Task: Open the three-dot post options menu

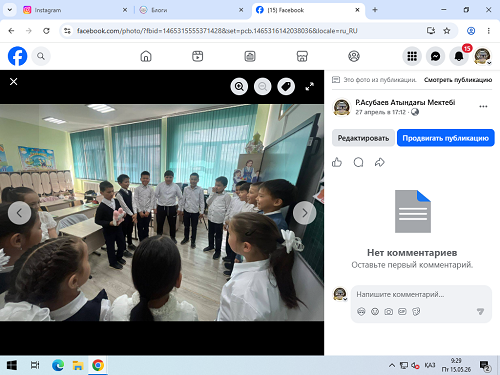Action: [483, 107]
